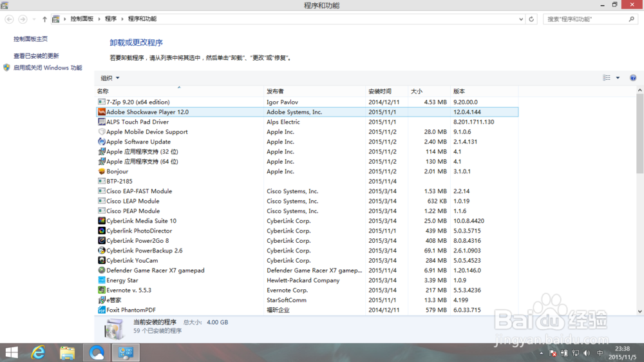Viewport: 644px width, 362px height.
Task: Select Cisco PEAP Module row
Action: tap(307, 211)
